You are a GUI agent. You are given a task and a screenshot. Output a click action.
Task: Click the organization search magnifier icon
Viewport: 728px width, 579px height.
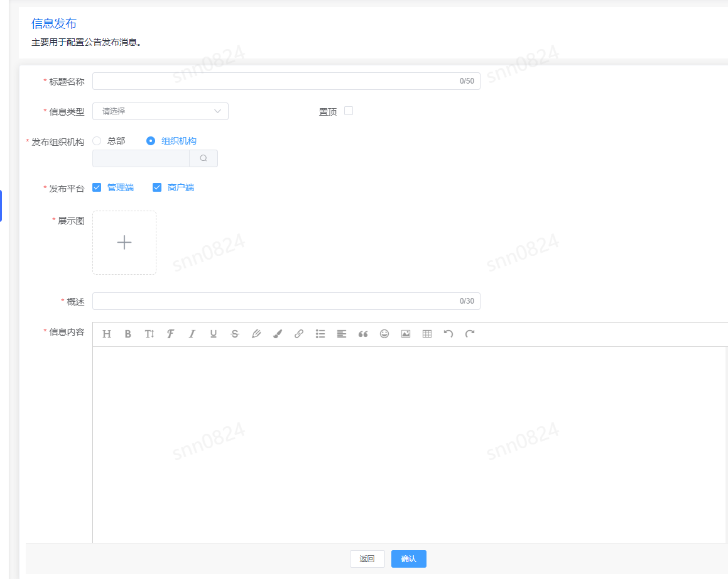(204, 158)
